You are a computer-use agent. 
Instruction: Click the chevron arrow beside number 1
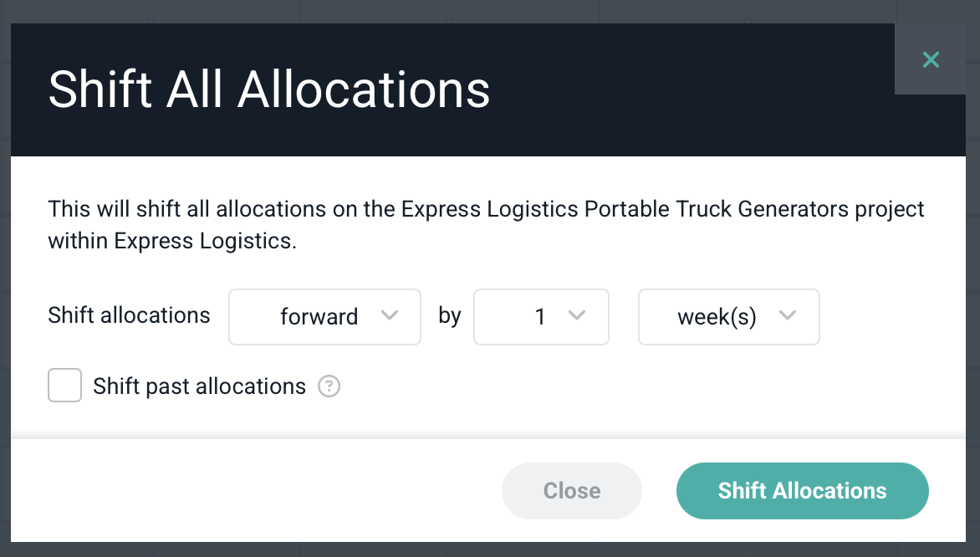coord(576,316)
